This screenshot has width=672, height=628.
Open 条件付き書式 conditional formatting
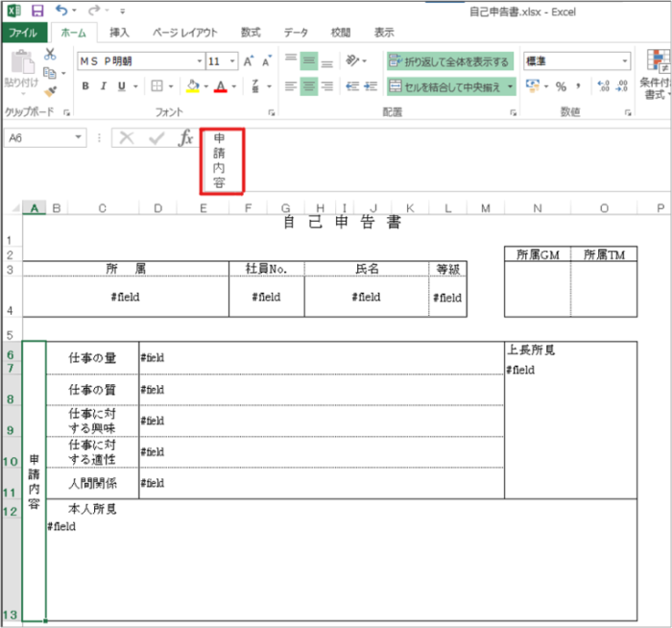click(654, 75)
